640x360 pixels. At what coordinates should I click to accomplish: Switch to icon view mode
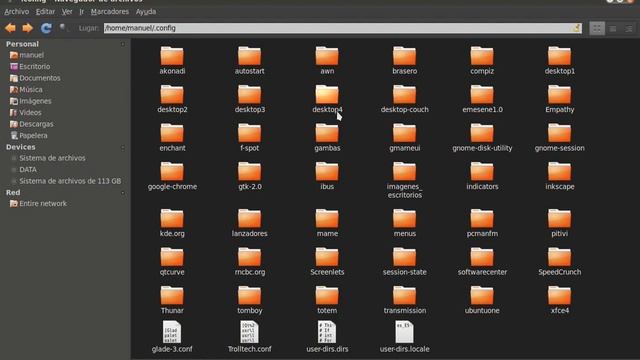pyautogui.click(x=597, y=28)
